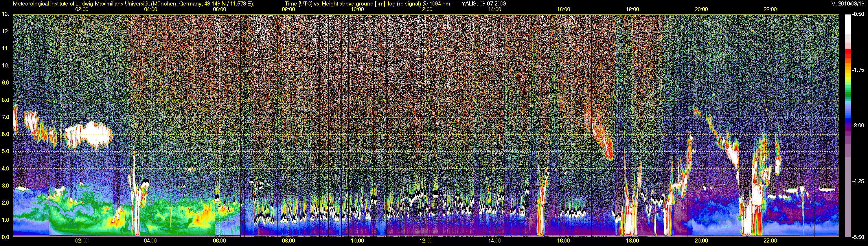Click the 12:00 label on the lower time axis
868x246 pixels.
coord(426,241)
